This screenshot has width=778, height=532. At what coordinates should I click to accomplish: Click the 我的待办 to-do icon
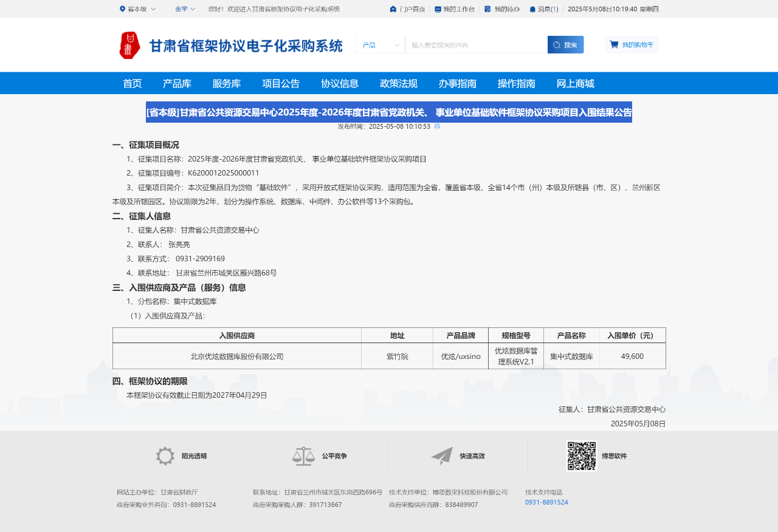click(487, 9)
